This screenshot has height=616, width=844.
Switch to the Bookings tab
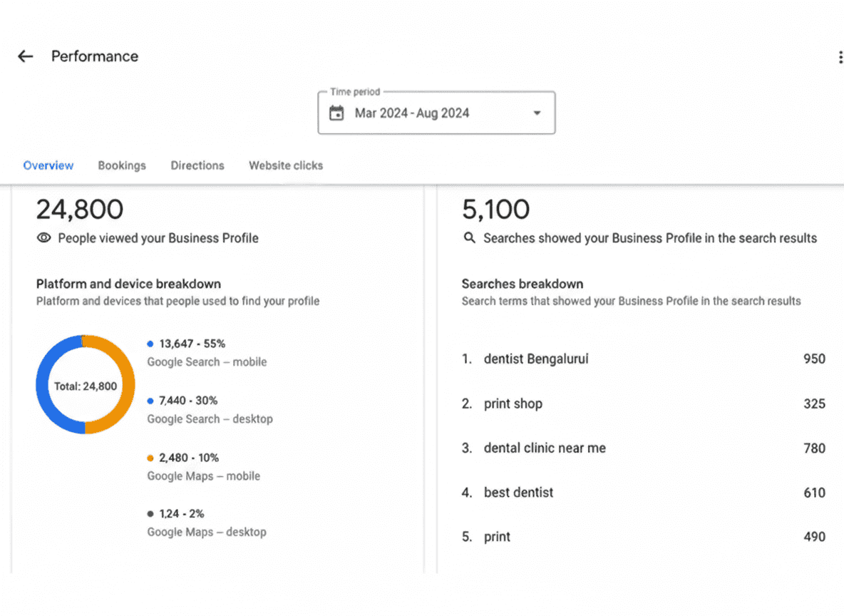[122, 165]
